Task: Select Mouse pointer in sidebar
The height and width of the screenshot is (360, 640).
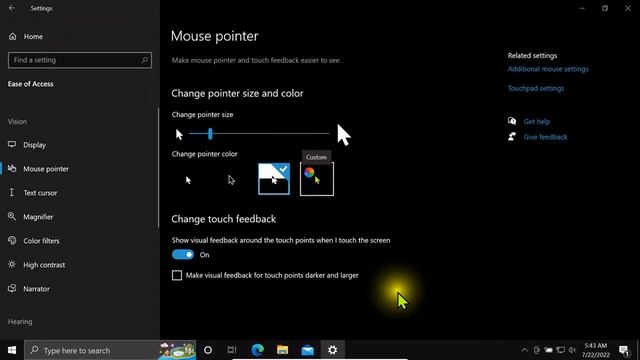Action: point(46,169)
